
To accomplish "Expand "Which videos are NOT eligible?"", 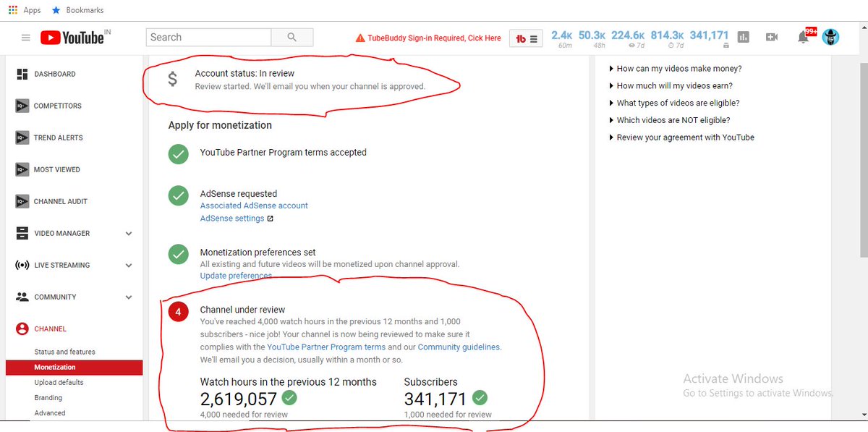I will coord(671,120).
